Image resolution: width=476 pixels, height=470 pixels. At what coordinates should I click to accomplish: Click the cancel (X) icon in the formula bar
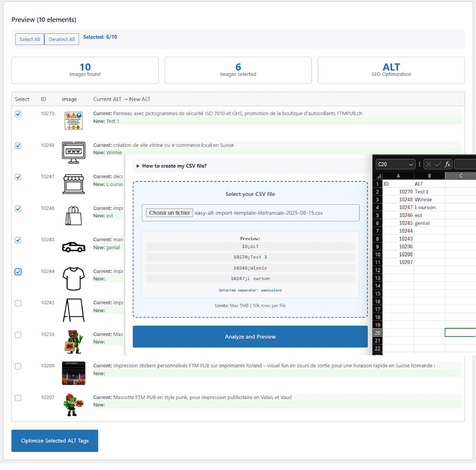[x=428, y=164]
